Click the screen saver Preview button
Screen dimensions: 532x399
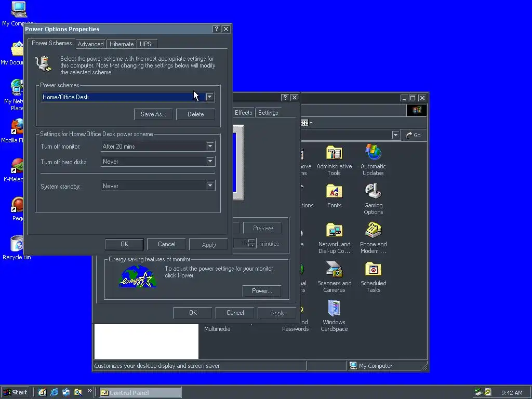263,228
